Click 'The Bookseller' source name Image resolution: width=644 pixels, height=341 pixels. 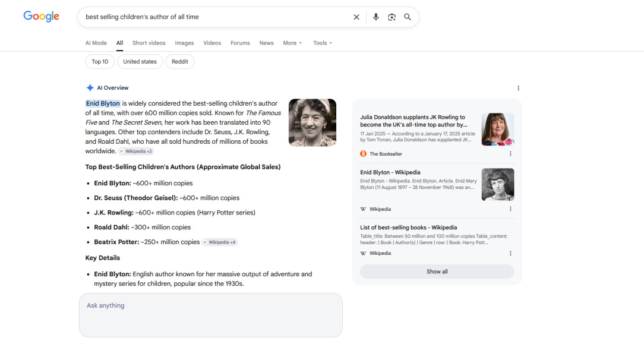[386, 154]
